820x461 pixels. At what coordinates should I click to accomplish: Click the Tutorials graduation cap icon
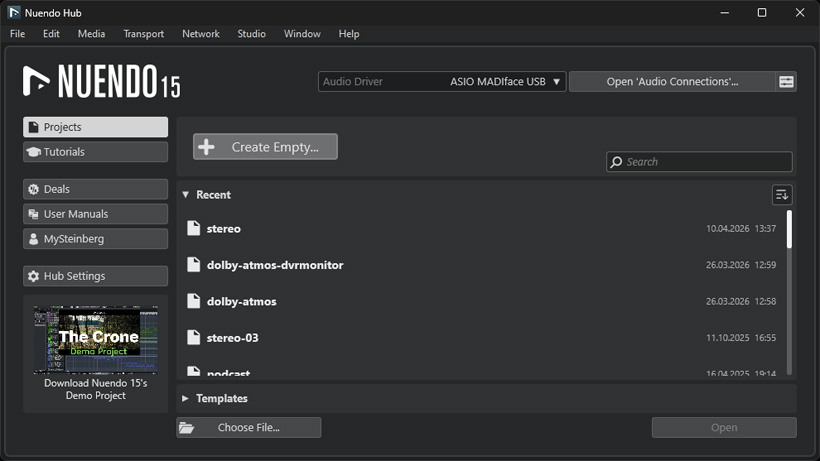[33, 152]
